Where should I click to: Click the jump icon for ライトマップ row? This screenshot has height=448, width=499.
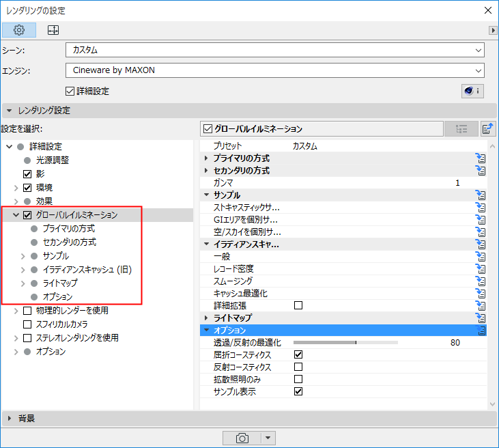481,318
